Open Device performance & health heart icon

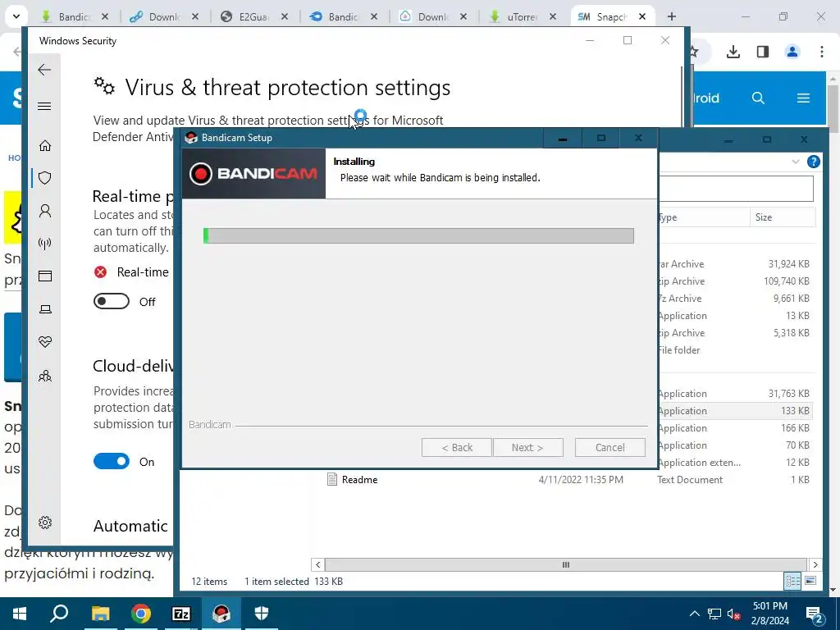(45, 342)
